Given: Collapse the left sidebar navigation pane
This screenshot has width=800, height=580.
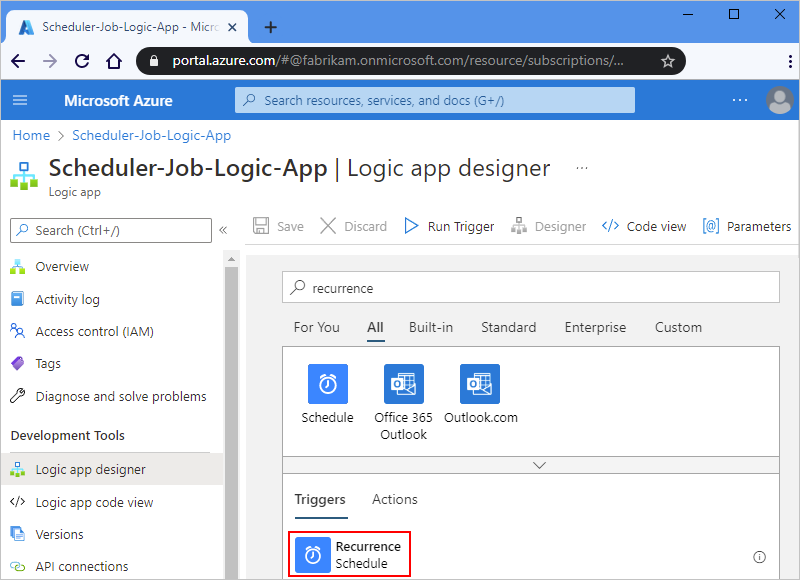Looking at the screenshot, I should point(223,230).
